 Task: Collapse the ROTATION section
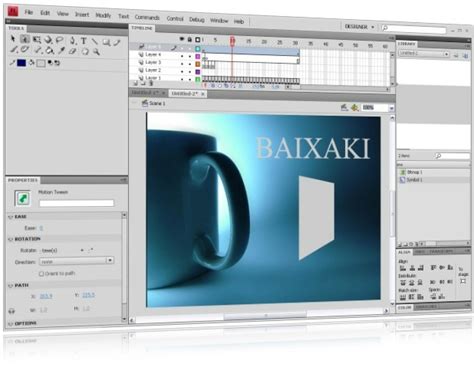pos(10,239)
